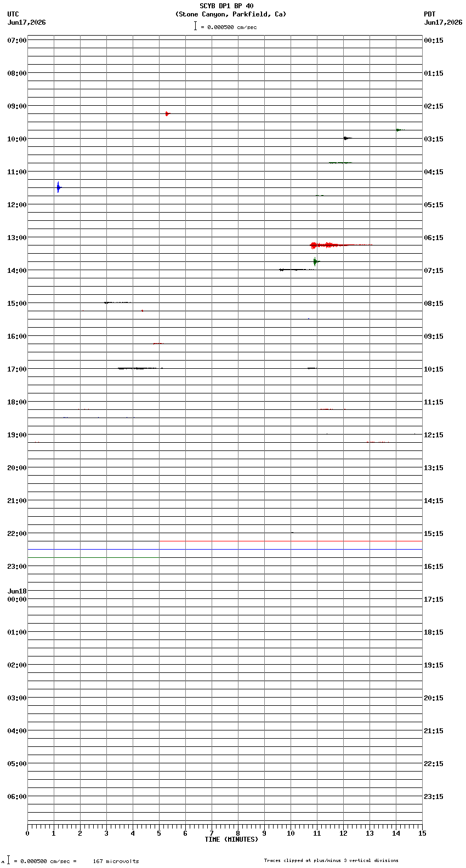Click the 'UTC' header label
Image resolution: width=466 pixels, height=868 pixels.
(13, 14)
